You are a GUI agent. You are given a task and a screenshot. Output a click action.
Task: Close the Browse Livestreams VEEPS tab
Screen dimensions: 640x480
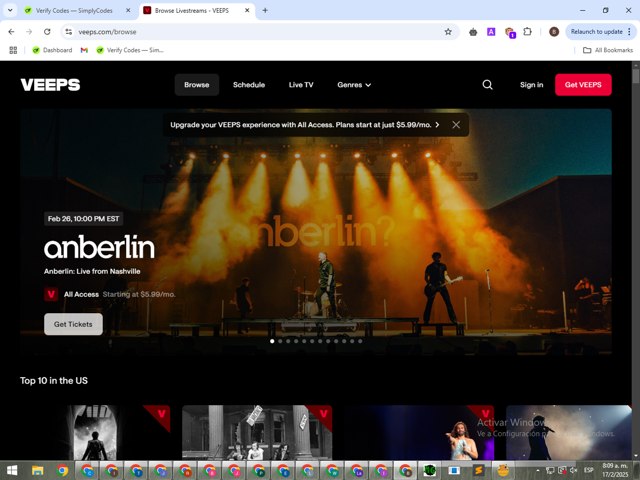pyautogui.click(x=247, y=11)
